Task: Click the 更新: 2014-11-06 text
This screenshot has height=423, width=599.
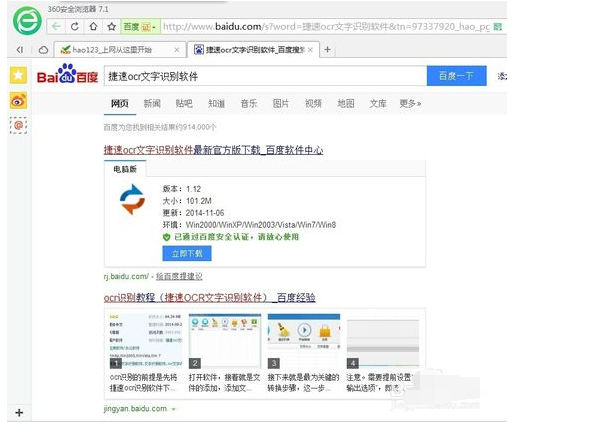Action: [x=193, y=213]
